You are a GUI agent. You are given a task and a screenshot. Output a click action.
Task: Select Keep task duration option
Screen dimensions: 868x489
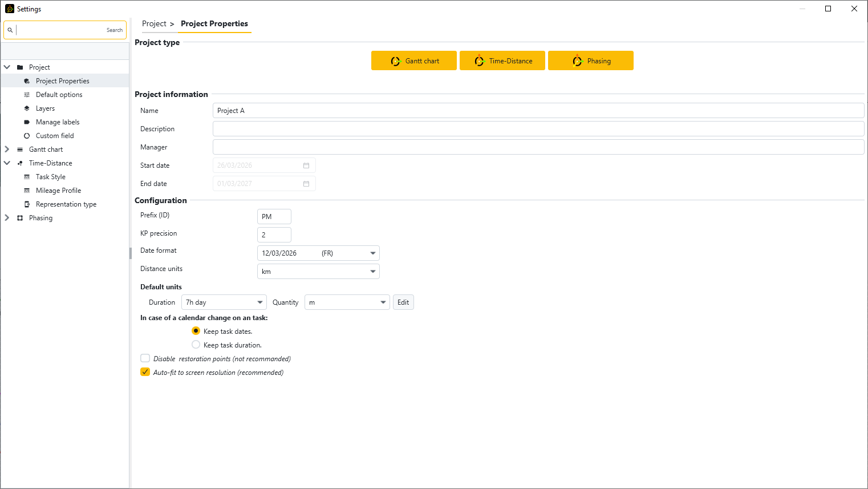(x=196, y=345)
